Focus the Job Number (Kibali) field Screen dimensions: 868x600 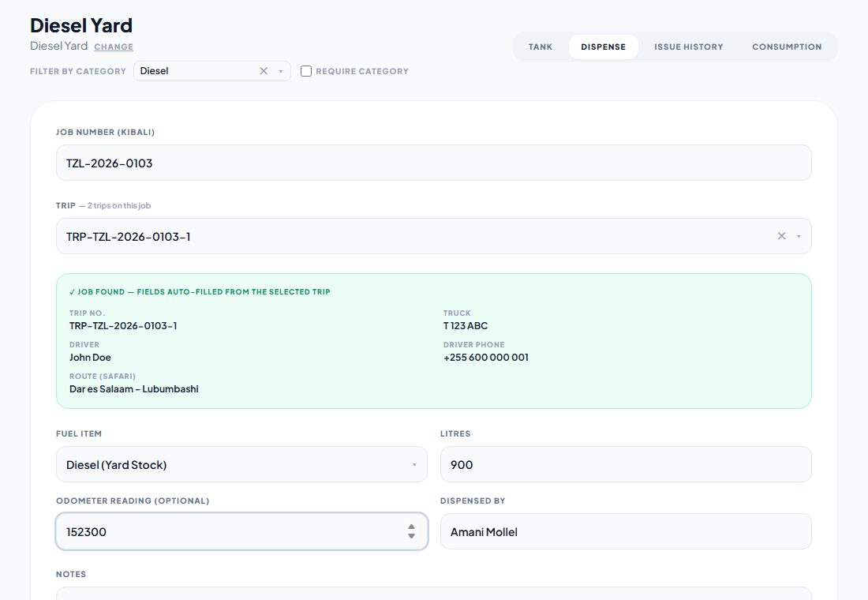[433, 163]
